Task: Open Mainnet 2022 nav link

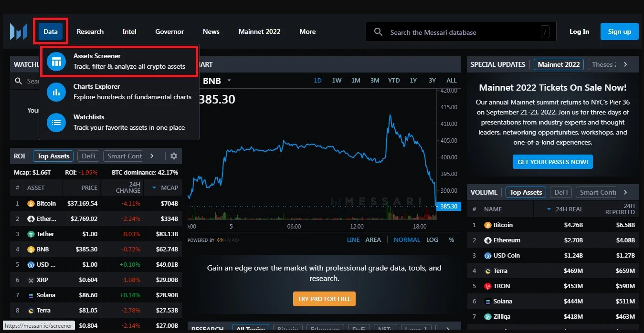Action: pos(260,31)
